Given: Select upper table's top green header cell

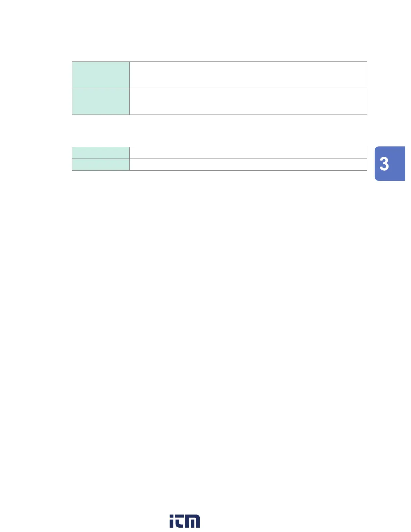Looking at the screenshot, I should (x=101, y=75).
